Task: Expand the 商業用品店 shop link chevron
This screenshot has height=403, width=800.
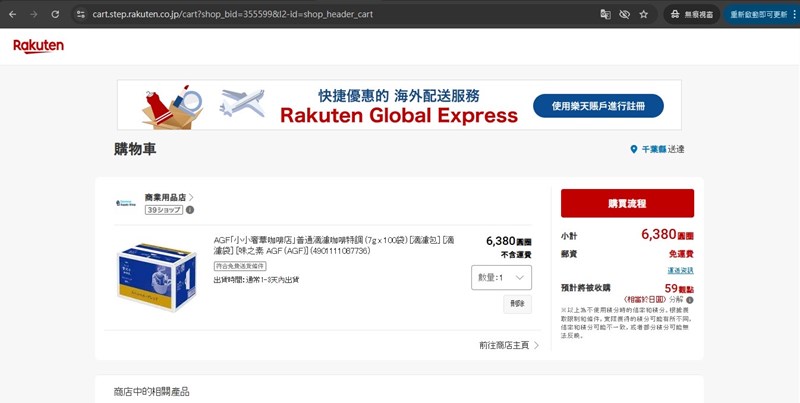Action: click(x=191, y=198)
